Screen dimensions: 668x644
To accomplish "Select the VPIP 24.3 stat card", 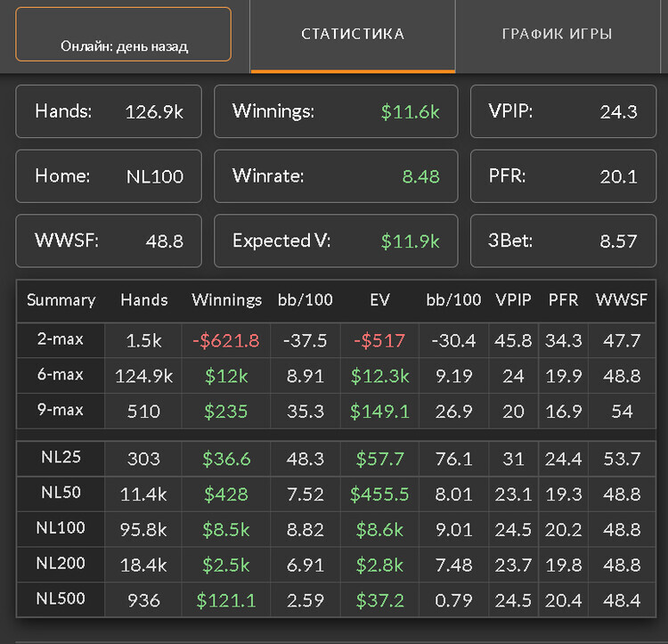I will click(563, 111).
